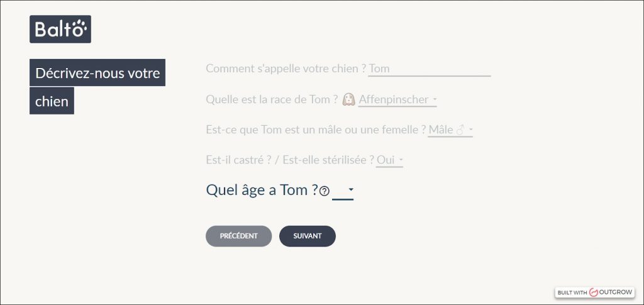Open the Affenpinscher breed dropdown
This screenshot has height=305, width=644.
[397, 99]
